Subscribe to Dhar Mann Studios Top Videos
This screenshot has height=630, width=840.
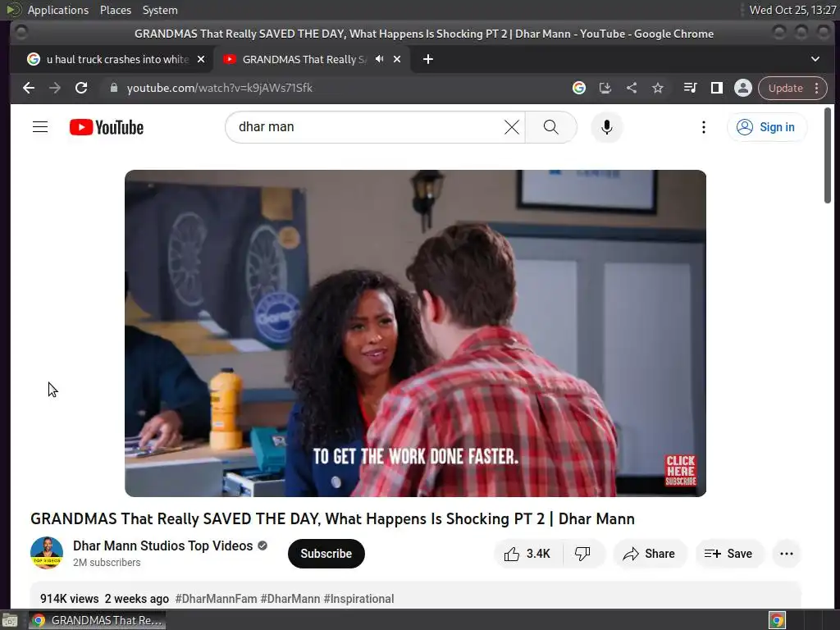326,554
